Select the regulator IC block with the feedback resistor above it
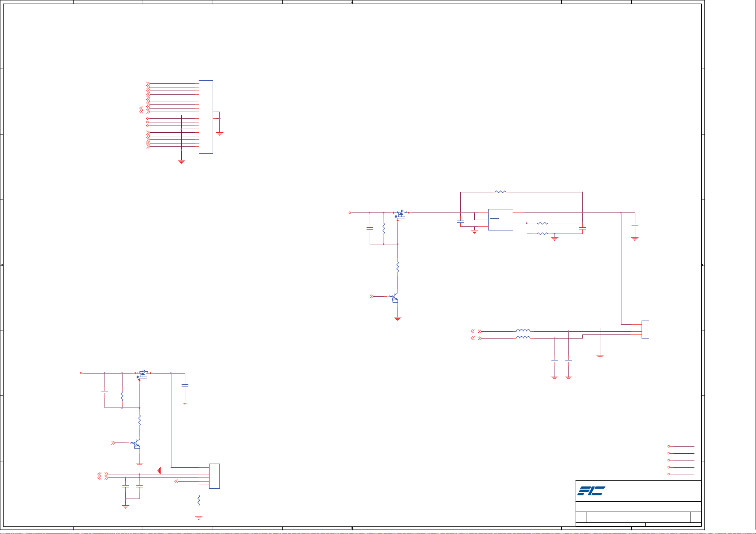Viewport: 756px width, 534px height. coord(500,220)
